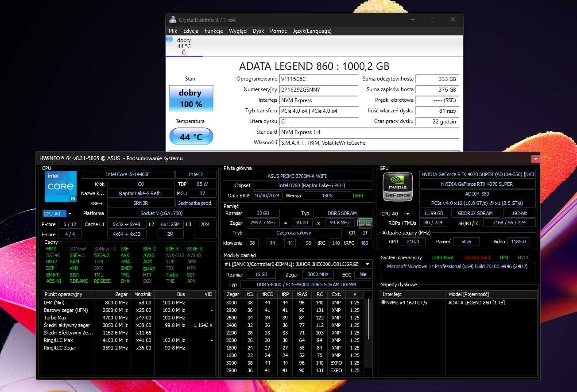Click the CrystalDiskInfo app icon in title bar
This screenshot has width=577, height=392.
coord(173,19)
